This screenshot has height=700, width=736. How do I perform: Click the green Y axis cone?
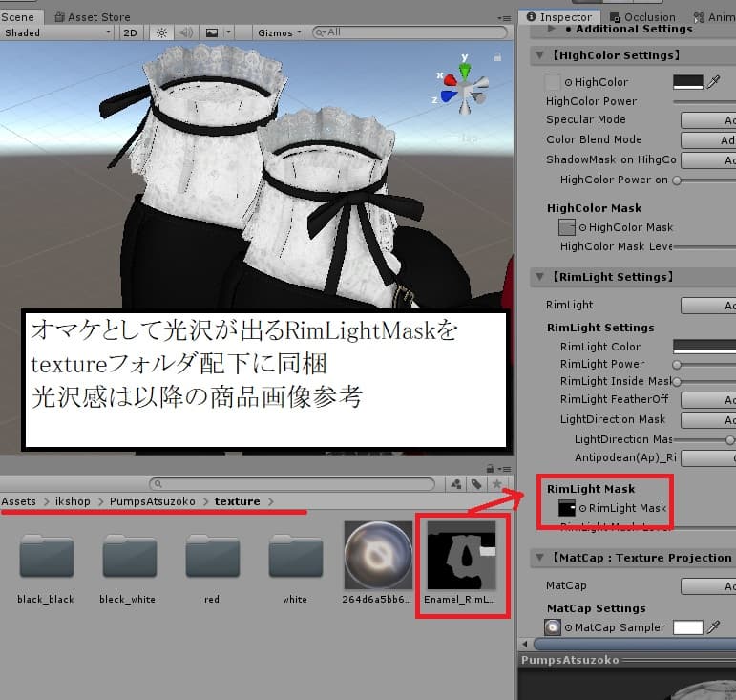click(465, 70)
